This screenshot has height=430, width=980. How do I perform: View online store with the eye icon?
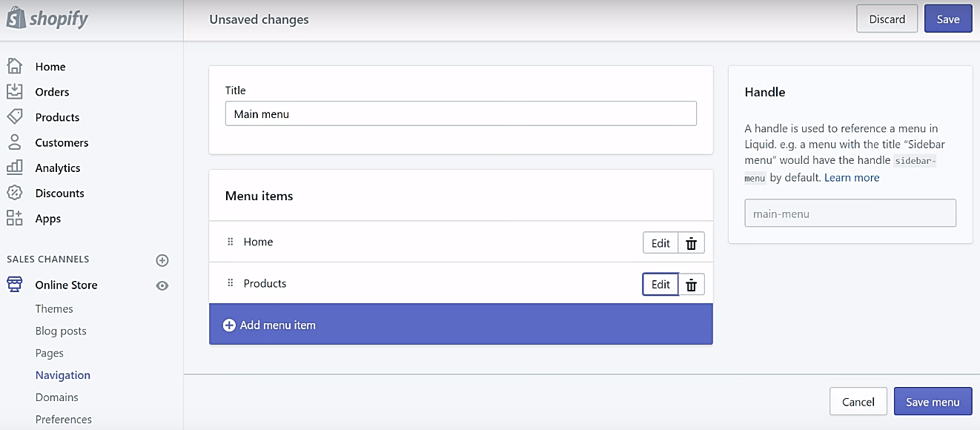[x=162, y=285]
